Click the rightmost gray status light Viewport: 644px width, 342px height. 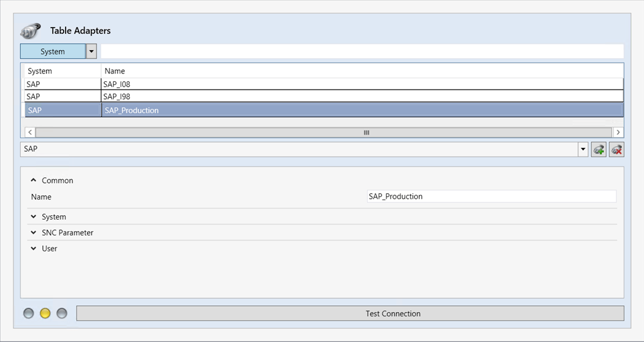[x=61, y=313]
